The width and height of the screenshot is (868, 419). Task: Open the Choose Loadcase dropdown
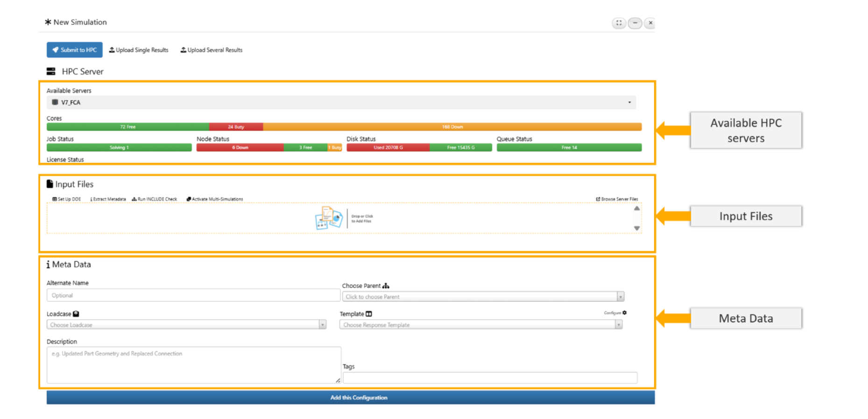(322, 325)
